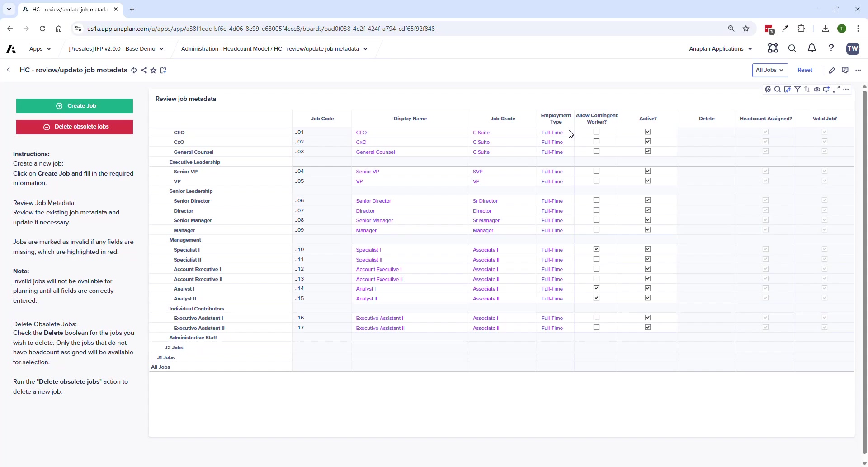
Task: Click the Create Job button
Action: pos(74,105)
